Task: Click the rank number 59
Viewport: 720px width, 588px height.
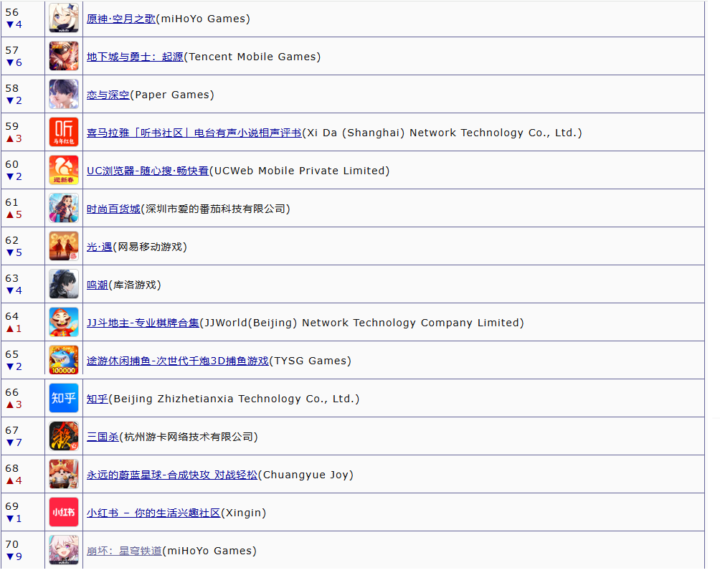Action: click(12, 126)
